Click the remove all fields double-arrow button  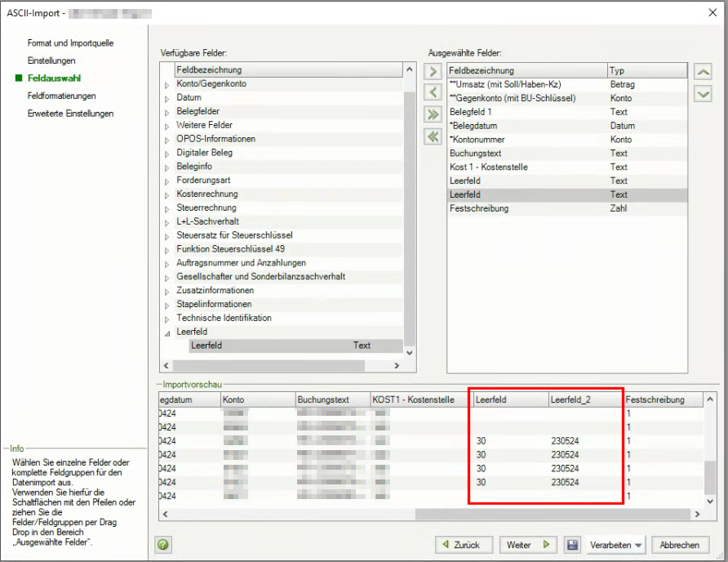click(434, 136)
